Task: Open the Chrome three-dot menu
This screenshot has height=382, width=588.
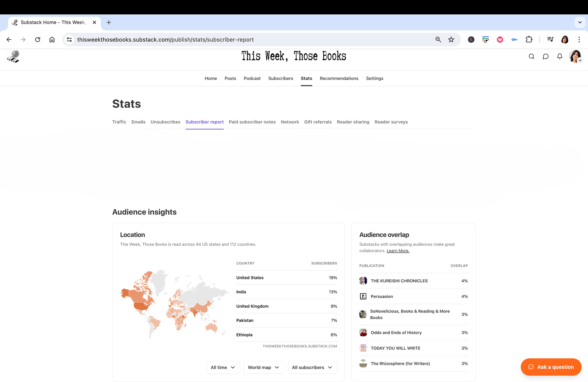Action: click(x=579, y=39)
